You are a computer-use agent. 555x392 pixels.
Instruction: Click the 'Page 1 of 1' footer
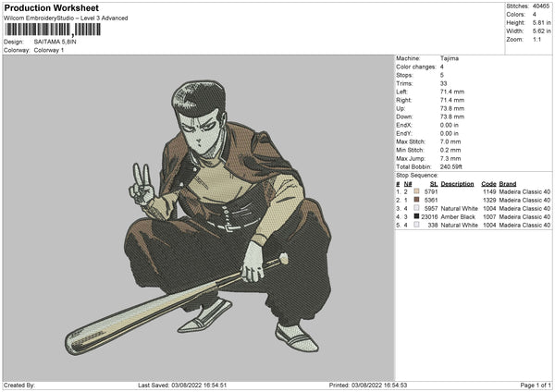pos(536,386)
